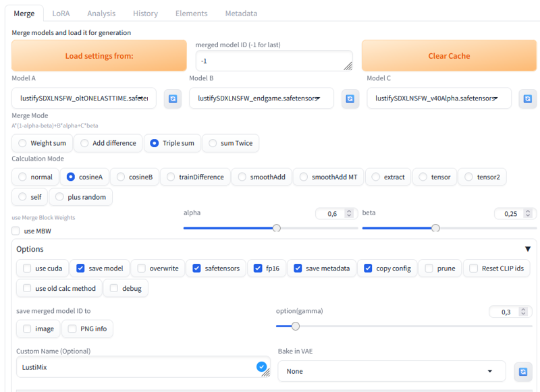Toggle the use MBW checkbox
Image resolution: width=540 pixels, height=392 pixels.
16,231
